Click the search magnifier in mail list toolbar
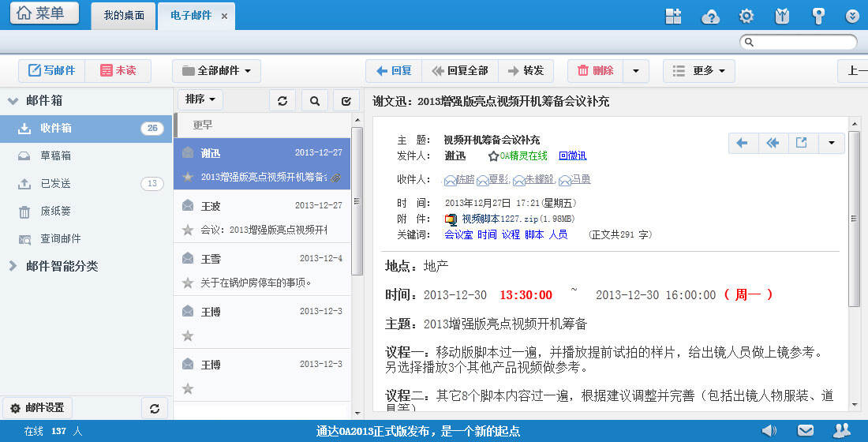Viewport: 868px width, 442px height. [x=314, y=100]
